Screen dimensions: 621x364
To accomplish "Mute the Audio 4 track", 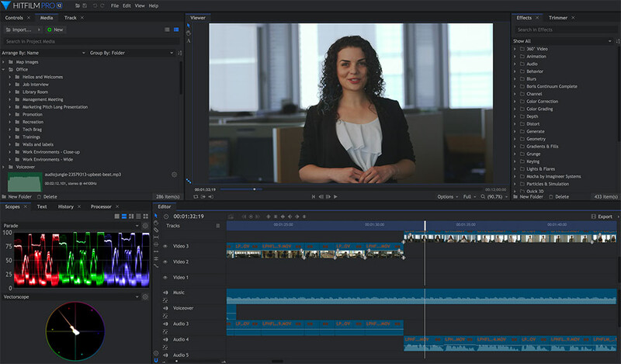I will 165,339.
